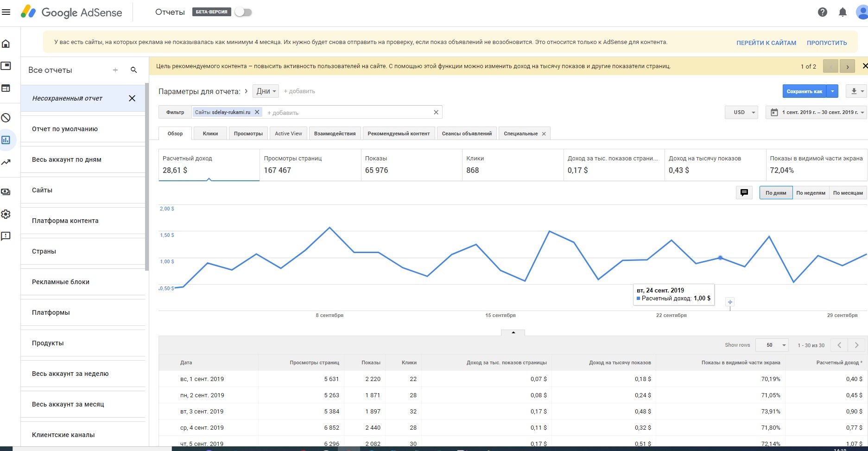Open Settings gear in left sidebar
The image size is (868, 451).
(x=6, y=214)
